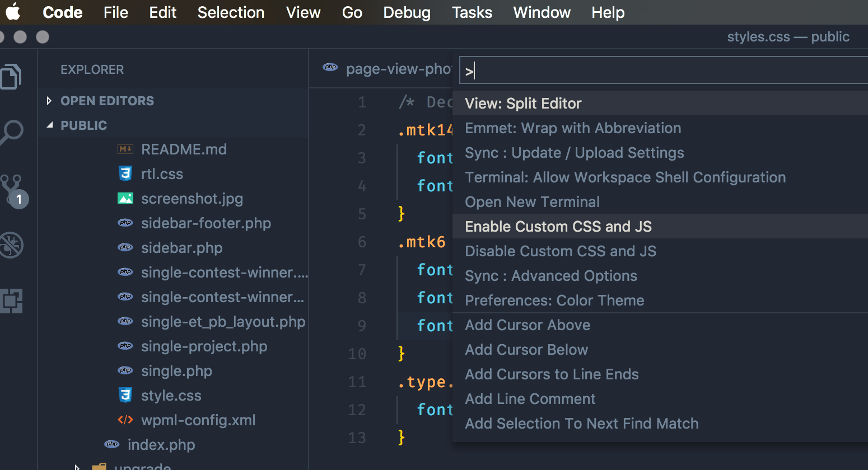Image resolution: width=868 pixels, height=470 pixels.
Task: Open the Edit menu
Action: [163, 12]
